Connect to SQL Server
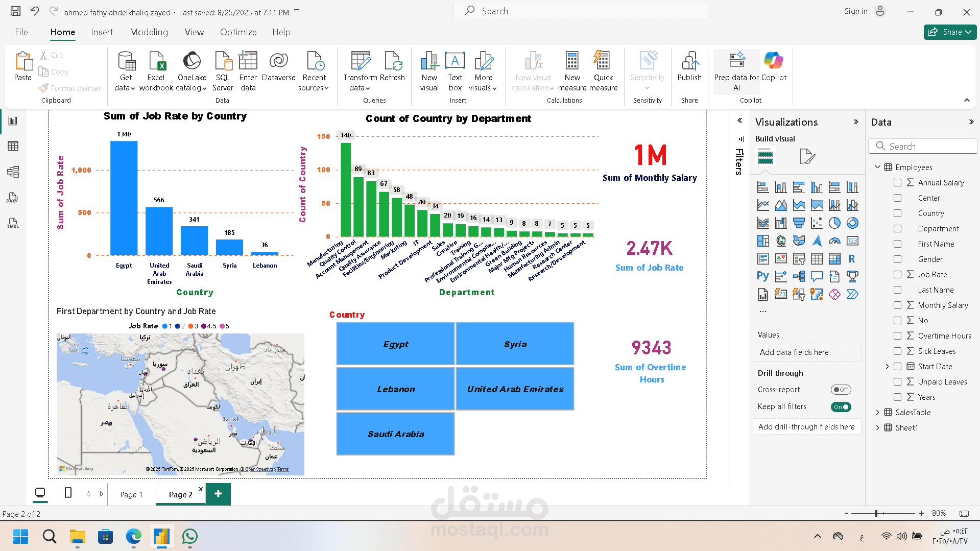The height and width of the screenshot is (551, 980). [x=223, y=71]
